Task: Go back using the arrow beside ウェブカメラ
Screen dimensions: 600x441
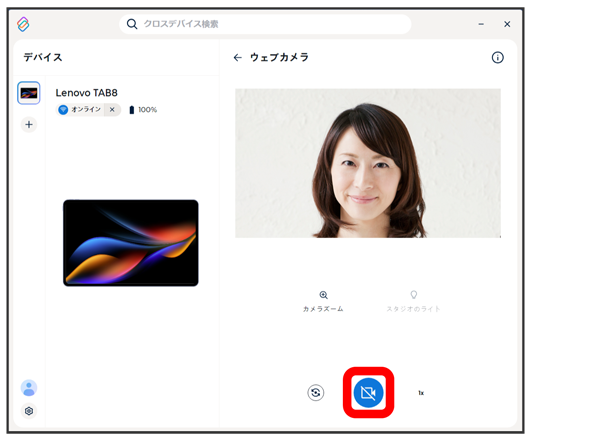Action: point(237,58)
